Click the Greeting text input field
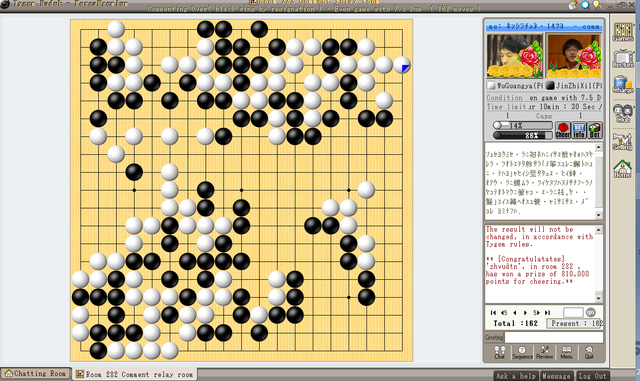The width and height of the screenshot is (640, 381). click(554, 337)
